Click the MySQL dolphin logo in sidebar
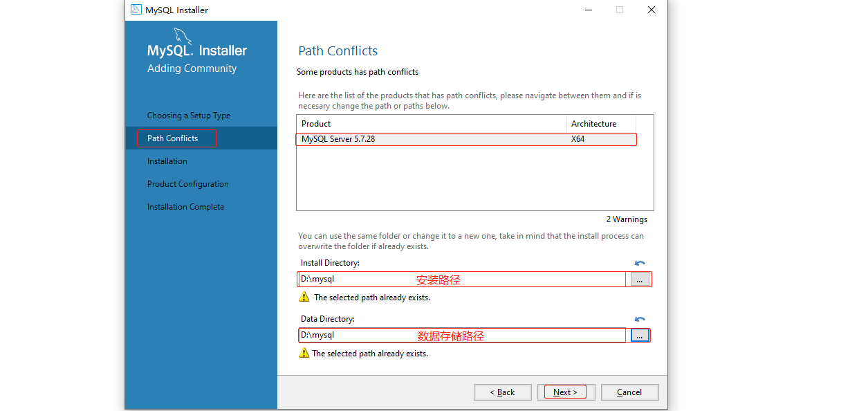Viewport: 868px width, 411px height. 183,36
